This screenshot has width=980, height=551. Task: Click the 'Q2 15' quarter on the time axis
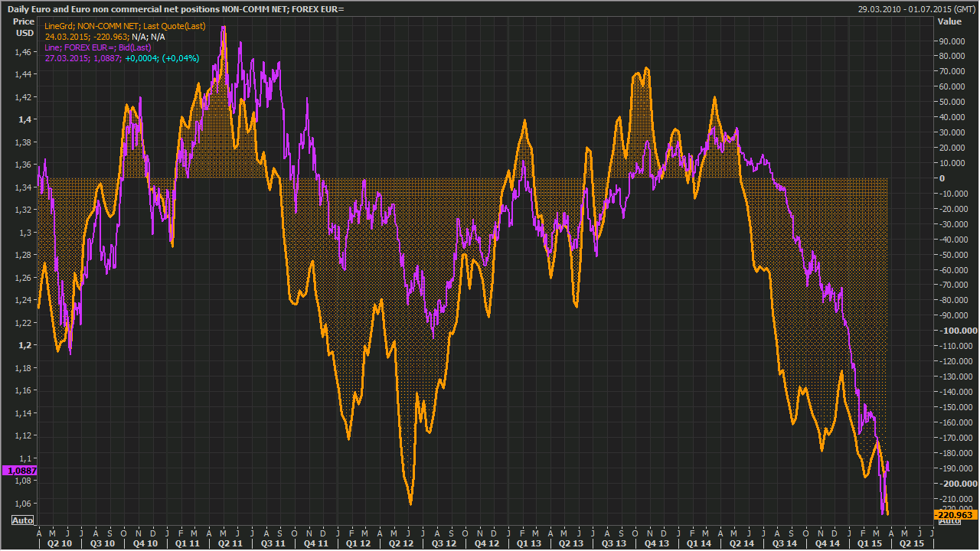tap(912, 543)
